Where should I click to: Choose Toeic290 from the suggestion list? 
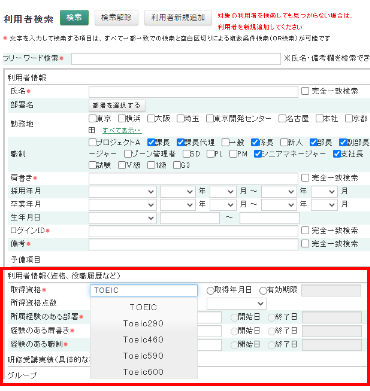[x=144, y=323]
